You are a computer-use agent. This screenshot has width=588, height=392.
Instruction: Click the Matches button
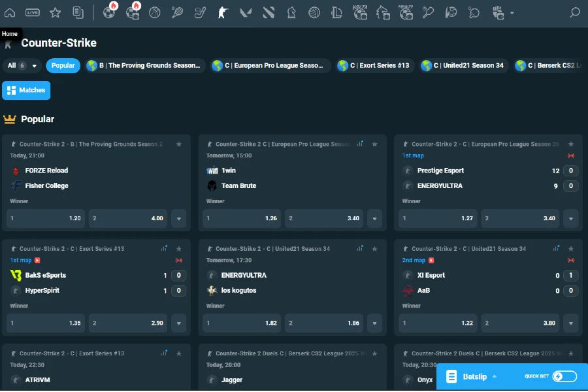pos(26,90)
